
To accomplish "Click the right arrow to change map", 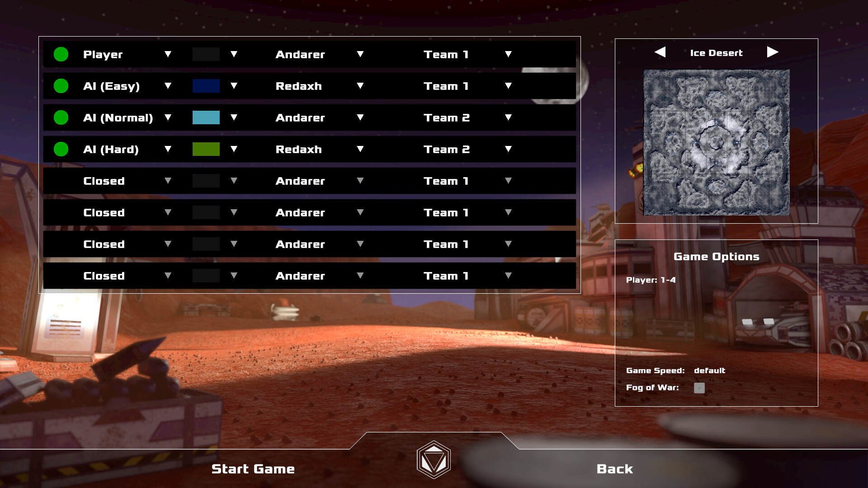I will pyautogui.click(x=773, y=52).
